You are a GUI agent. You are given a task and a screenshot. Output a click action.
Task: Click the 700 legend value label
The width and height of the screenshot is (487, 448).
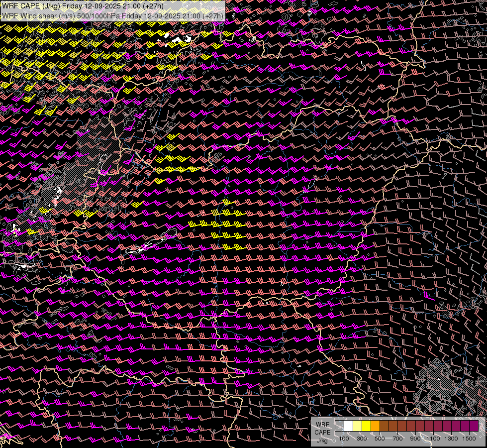pyautogui.click(x=397, y=439)
